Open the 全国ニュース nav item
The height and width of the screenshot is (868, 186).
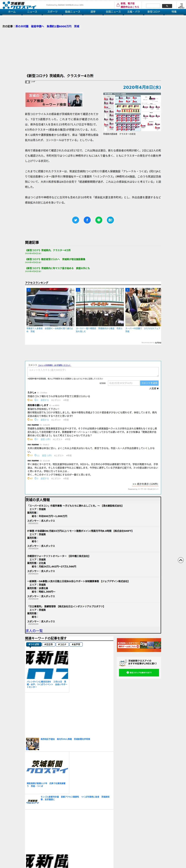(113, 12)
